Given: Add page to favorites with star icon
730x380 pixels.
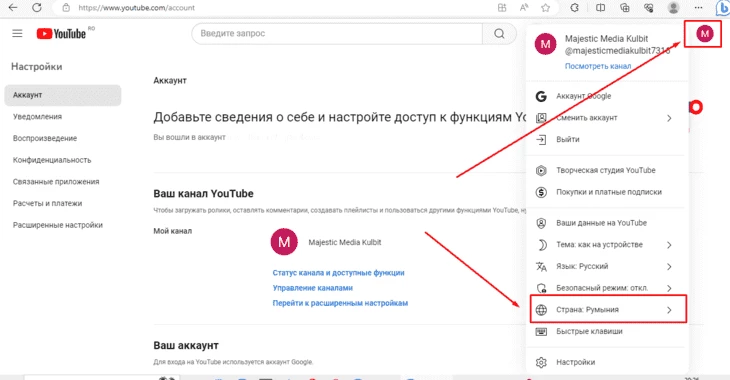Looking at the screenshot, I should point(546,8).
